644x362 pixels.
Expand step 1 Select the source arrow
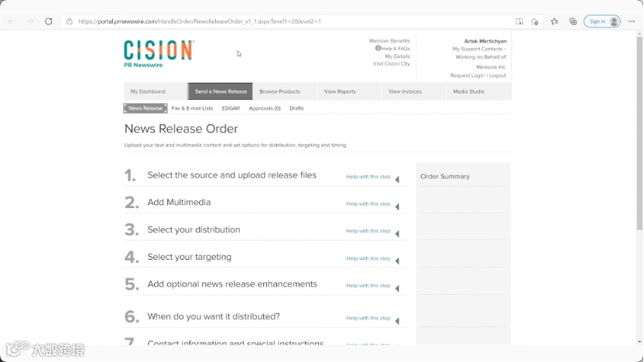coord(397,179)
